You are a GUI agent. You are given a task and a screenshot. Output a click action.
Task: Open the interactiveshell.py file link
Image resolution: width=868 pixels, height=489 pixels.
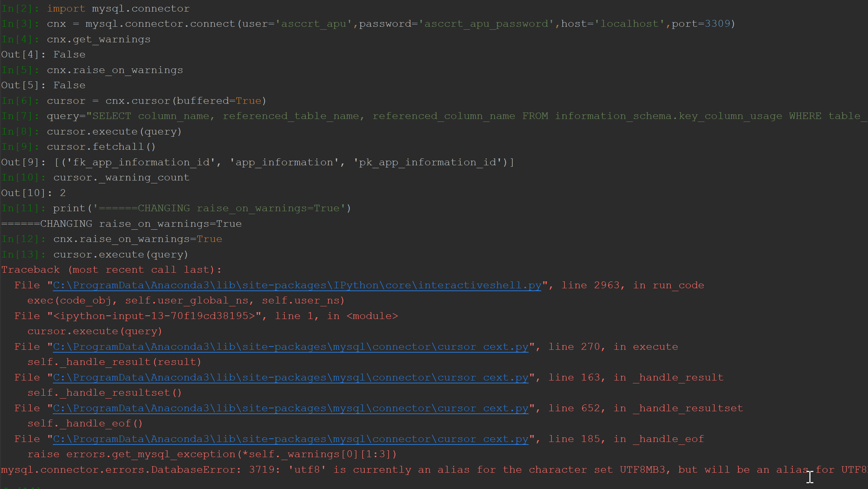(297, 285)
